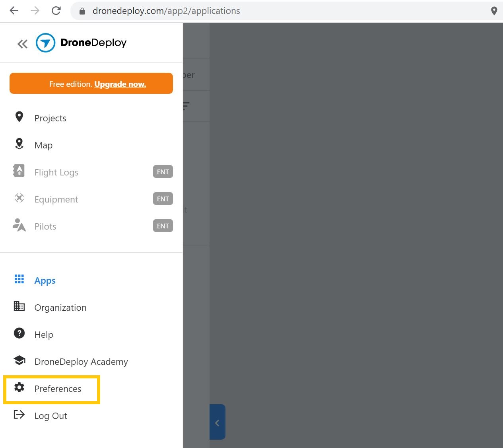Select the Apps grid icon
The height and width of the screenshot is (448, 503).
click(19, 279)
